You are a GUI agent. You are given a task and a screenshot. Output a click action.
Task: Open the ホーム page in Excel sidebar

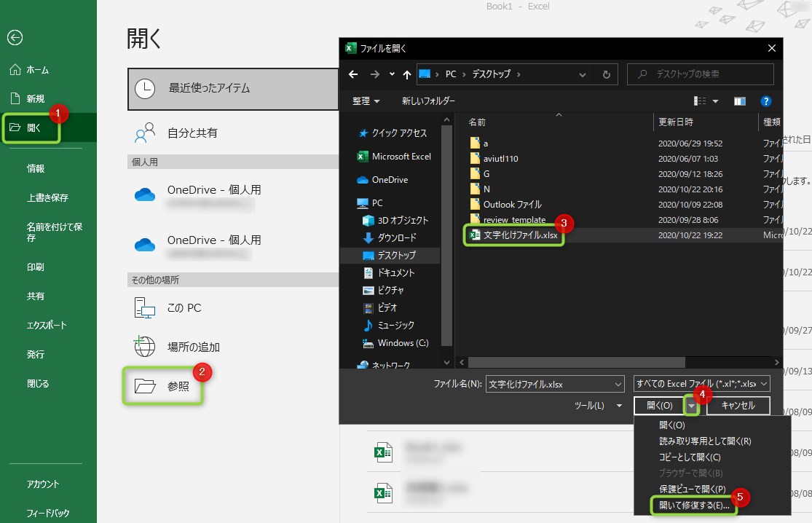tap(30, 70)
